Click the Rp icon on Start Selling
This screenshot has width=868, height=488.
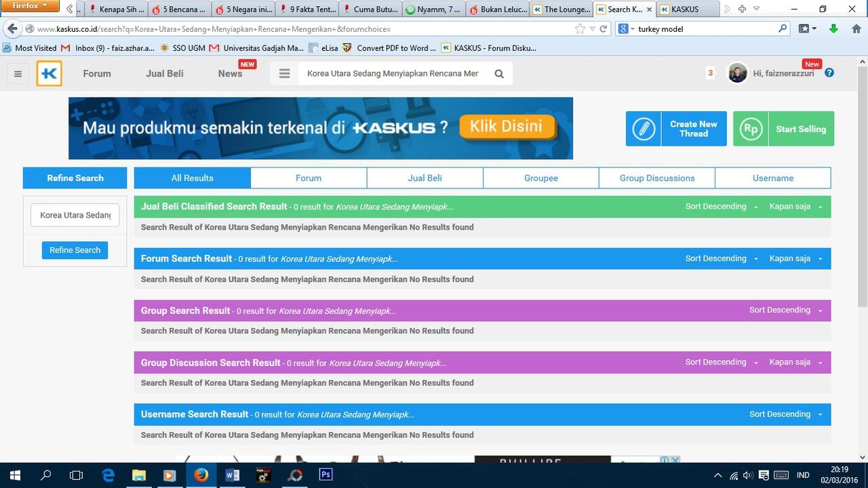pyautogui.click(x=751, y=129)
